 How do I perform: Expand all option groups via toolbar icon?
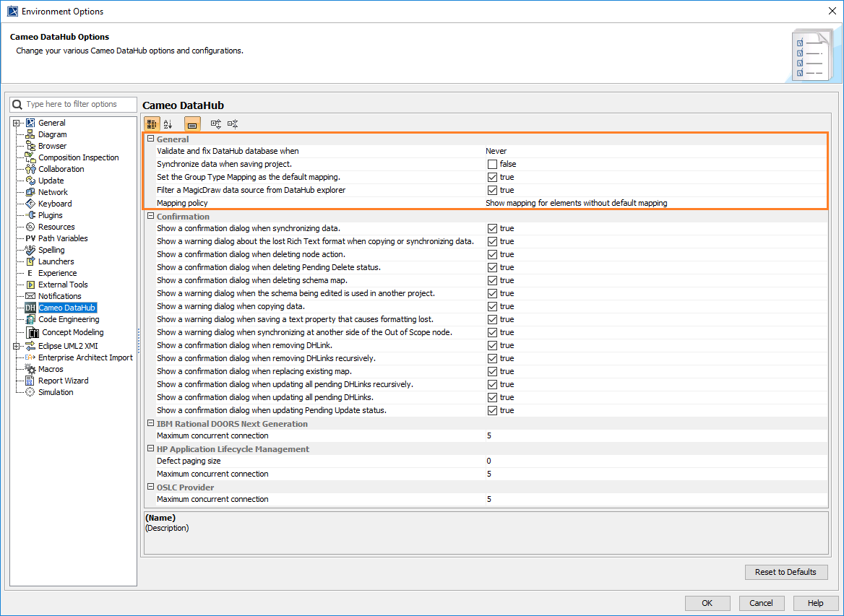(215, 123)
